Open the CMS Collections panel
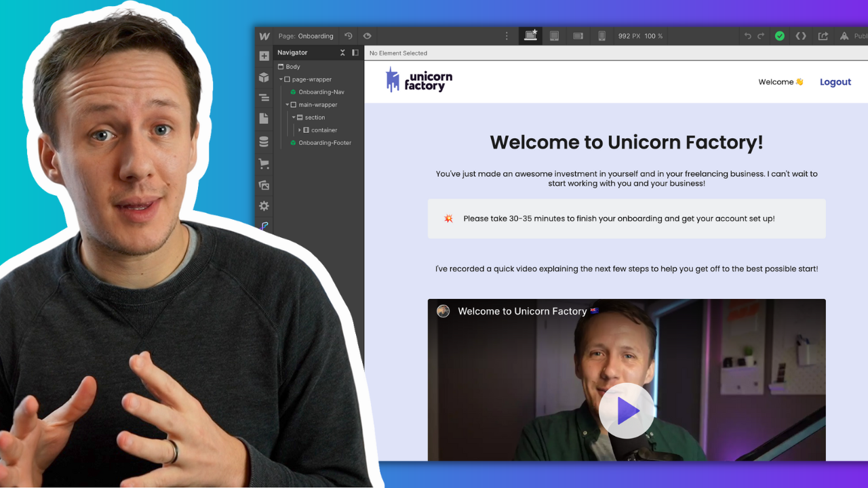 [264, 141]
